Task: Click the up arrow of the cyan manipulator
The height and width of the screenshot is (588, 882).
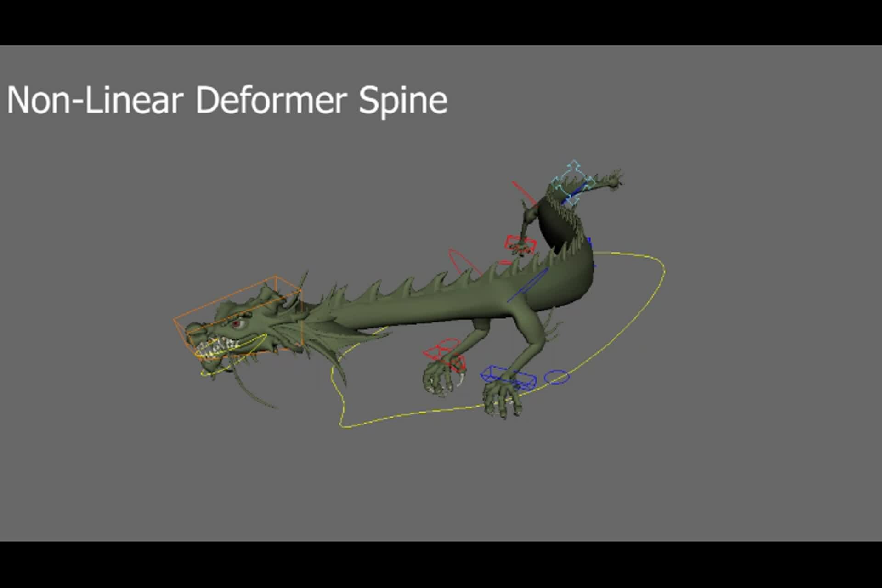Action: click(574, 164)
